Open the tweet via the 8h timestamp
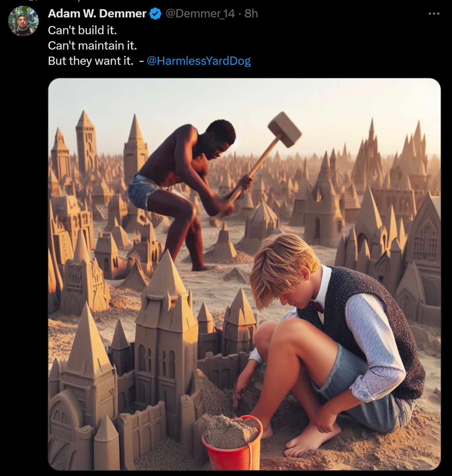452x476 pixels. 251,14
